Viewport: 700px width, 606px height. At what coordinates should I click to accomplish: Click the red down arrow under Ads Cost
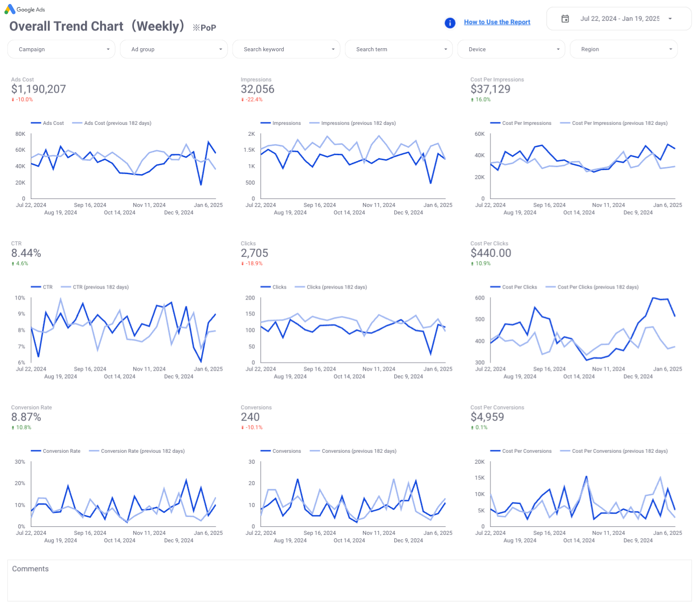[13, 100]
